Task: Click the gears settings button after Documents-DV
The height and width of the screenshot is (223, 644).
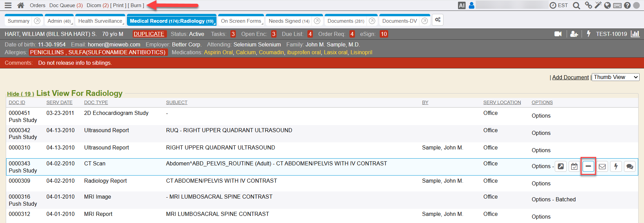Action: click(438, 20)
